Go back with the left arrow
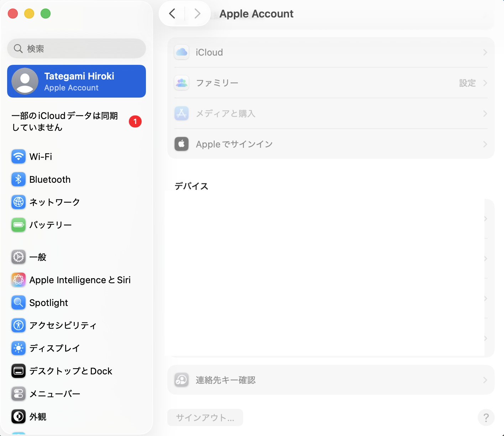The width and height of the screenshot is (504, 436). click(x=172, y=14)
